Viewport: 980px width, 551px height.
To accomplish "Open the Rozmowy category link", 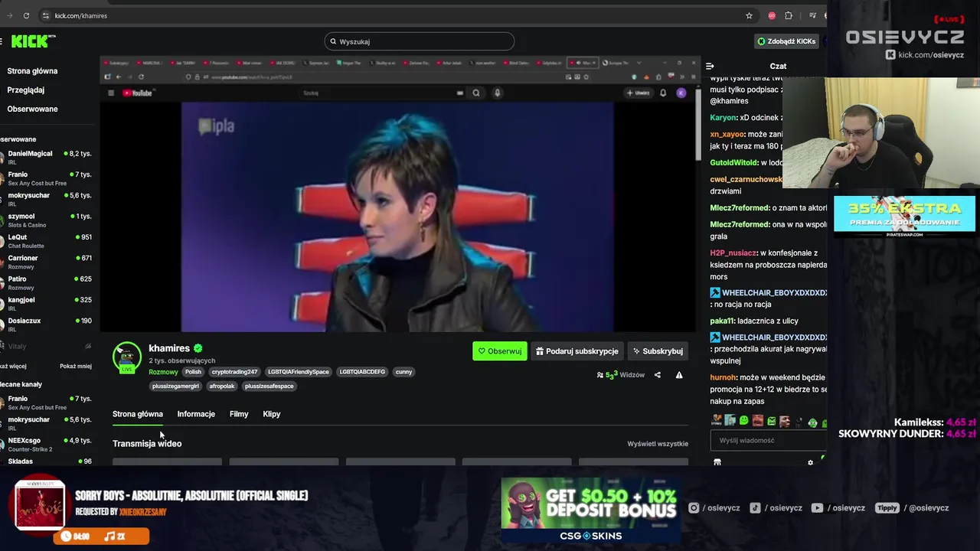I will [163, 372].
